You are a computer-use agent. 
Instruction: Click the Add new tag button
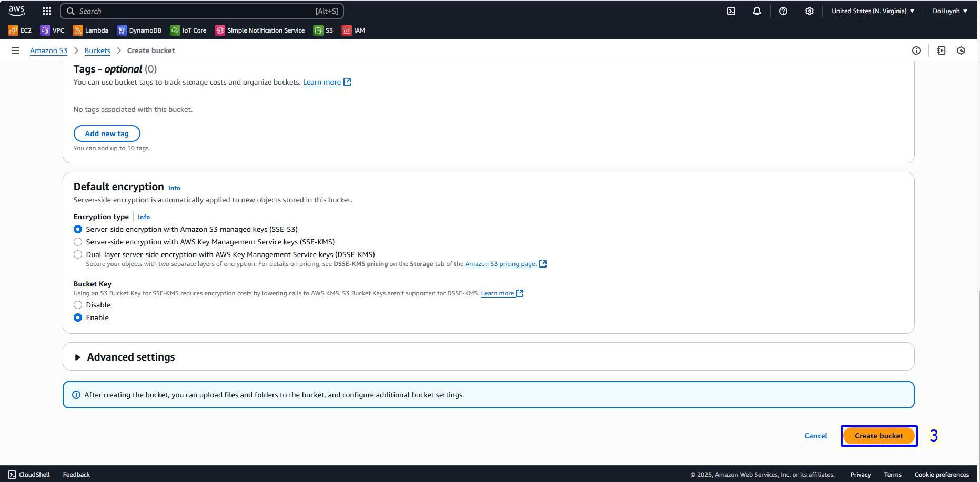click(x=107, y=134)
